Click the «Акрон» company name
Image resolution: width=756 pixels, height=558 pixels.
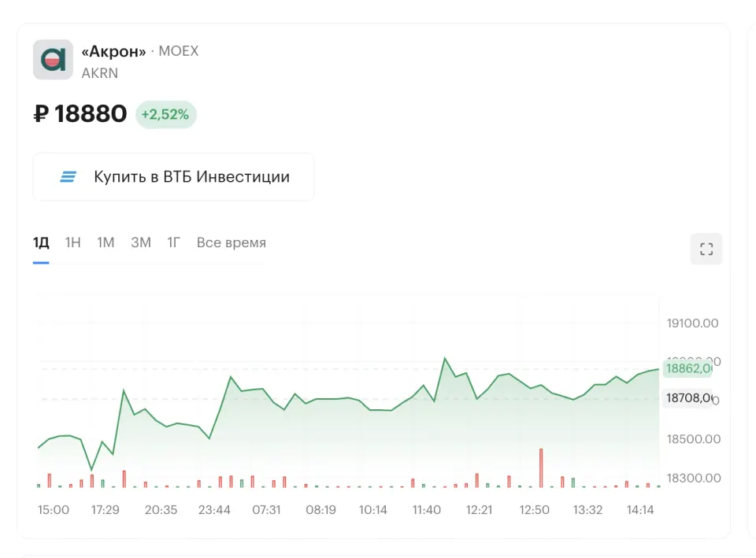(x=113, y=51)
